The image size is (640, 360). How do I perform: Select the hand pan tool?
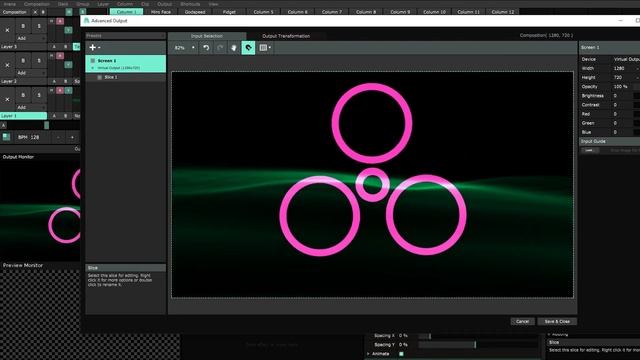(234, 48)
